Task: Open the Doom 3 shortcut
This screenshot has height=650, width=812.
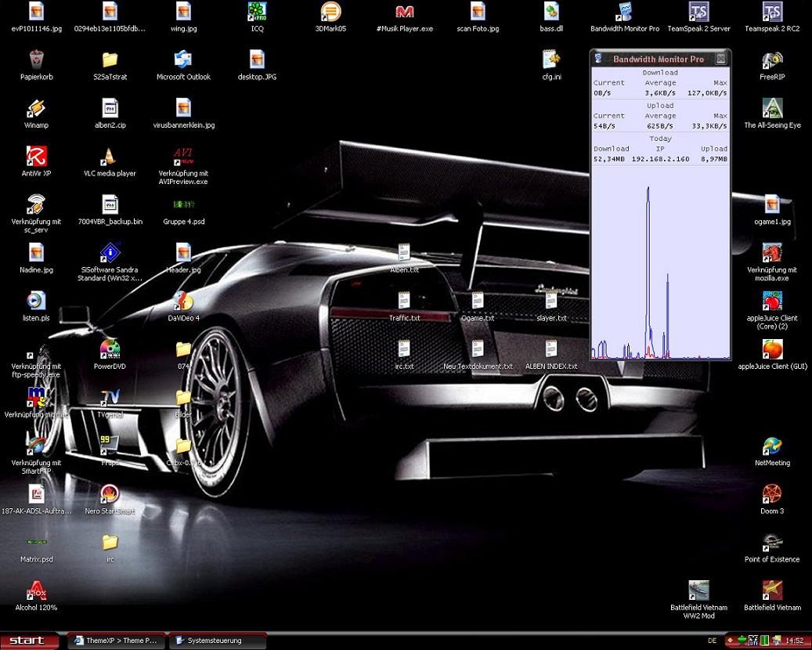Action: (x=772, y=494)
